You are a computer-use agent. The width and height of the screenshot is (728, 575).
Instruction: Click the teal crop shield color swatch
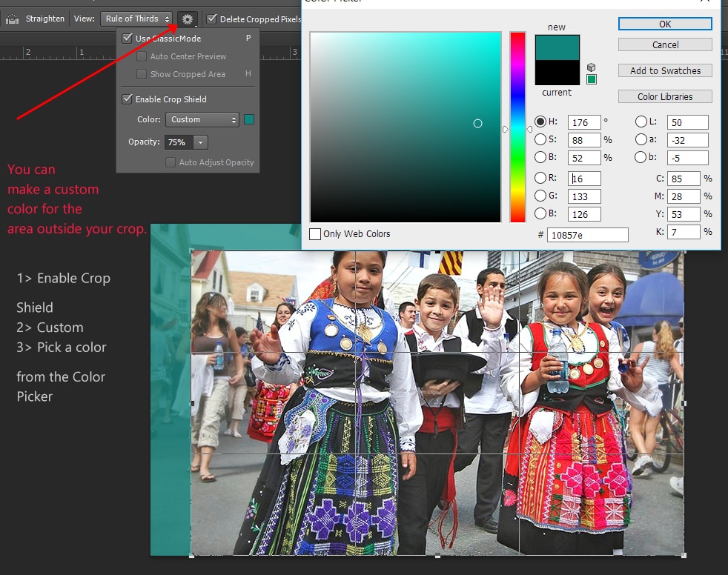tap(249, 119)
